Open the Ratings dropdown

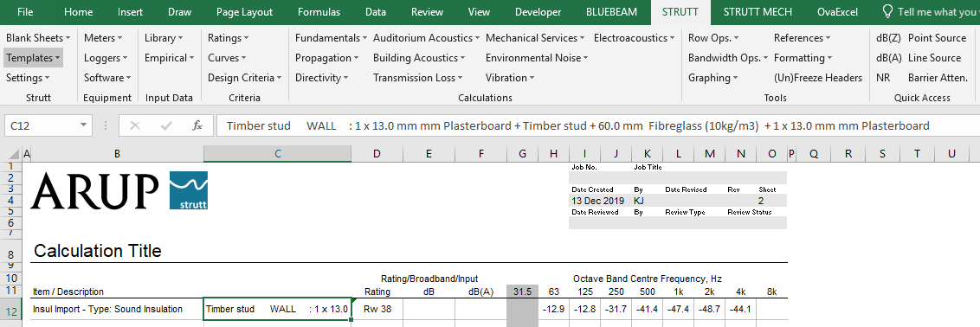(x=229, y=38)
